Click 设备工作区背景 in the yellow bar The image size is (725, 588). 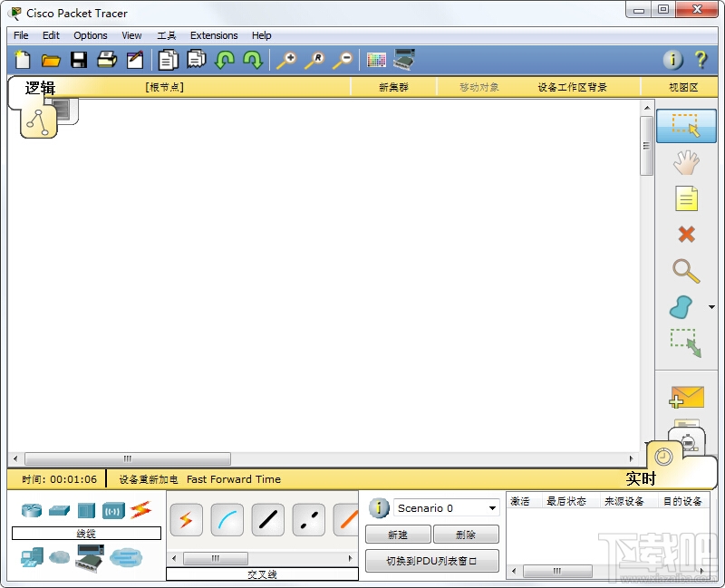click(572, 87)
